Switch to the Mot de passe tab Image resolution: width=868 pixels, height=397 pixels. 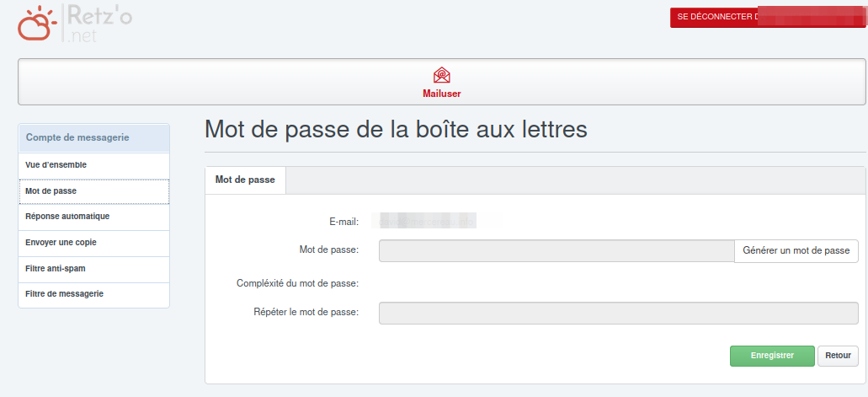pyautogui.click(x=245, y=180)
